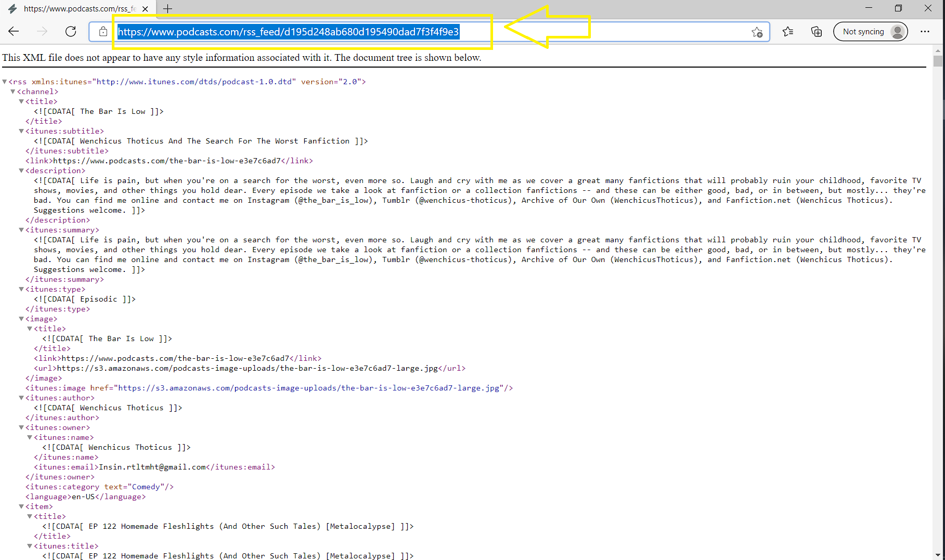Click the closing itunes:owner tag
The height and width of the screenshot is (560, 945).
[x=60, y=477]
